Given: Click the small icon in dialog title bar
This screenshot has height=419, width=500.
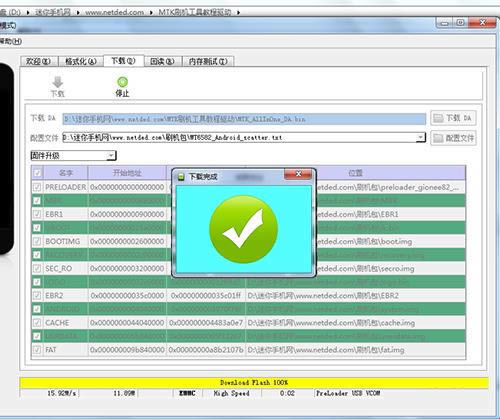Looking at the screenshot, I should [181, 176].
